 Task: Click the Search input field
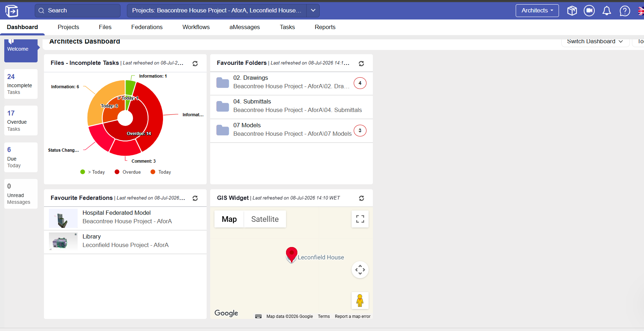(78, 11)
